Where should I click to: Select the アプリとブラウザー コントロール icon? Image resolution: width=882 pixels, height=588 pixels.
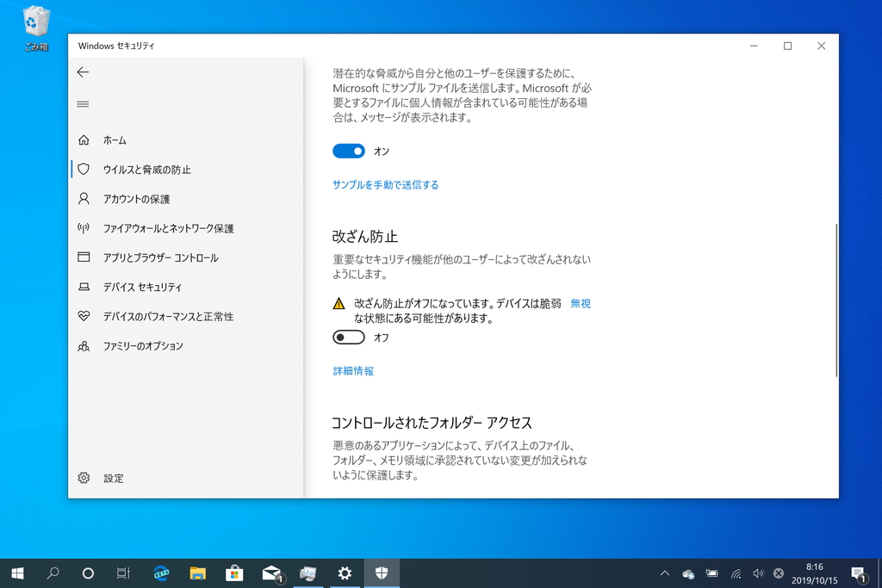point(83,257)
